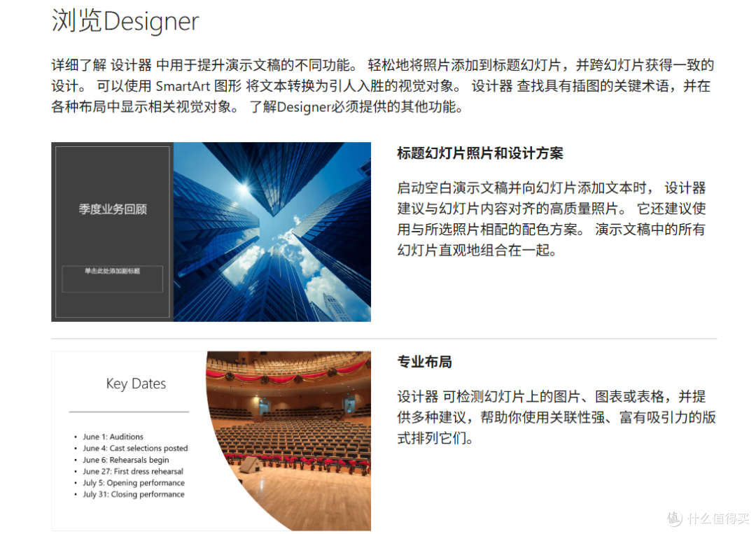Image resolution: width=756 pixels, height=534 pixels.
Task: Select the June 6: Rehearsals begin bullet
Action: (x=126, y=460)
